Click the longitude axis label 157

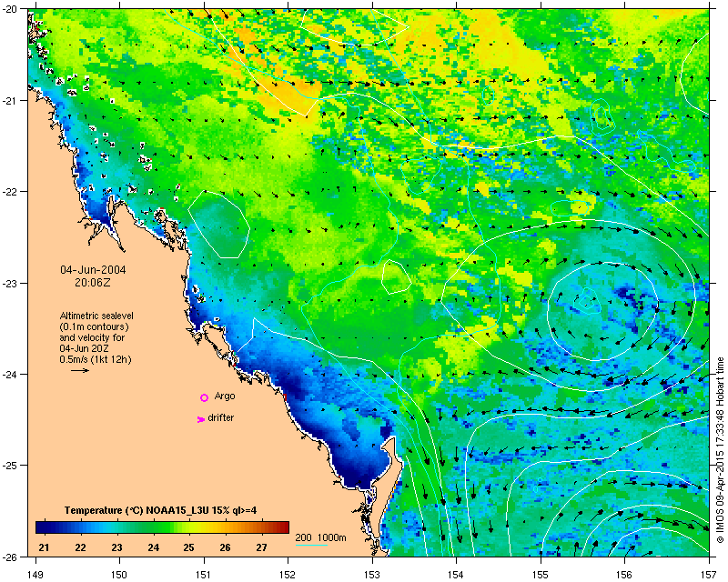(709, 575)
